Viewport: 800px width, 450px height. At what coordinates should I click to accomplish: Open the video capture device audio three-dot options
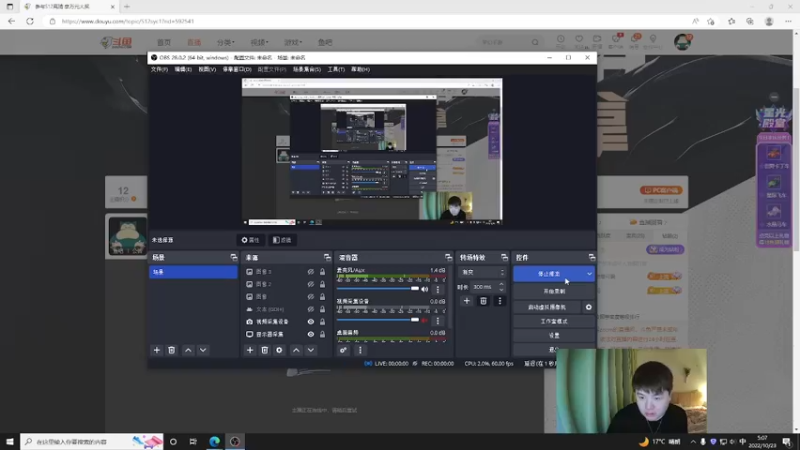437,320
